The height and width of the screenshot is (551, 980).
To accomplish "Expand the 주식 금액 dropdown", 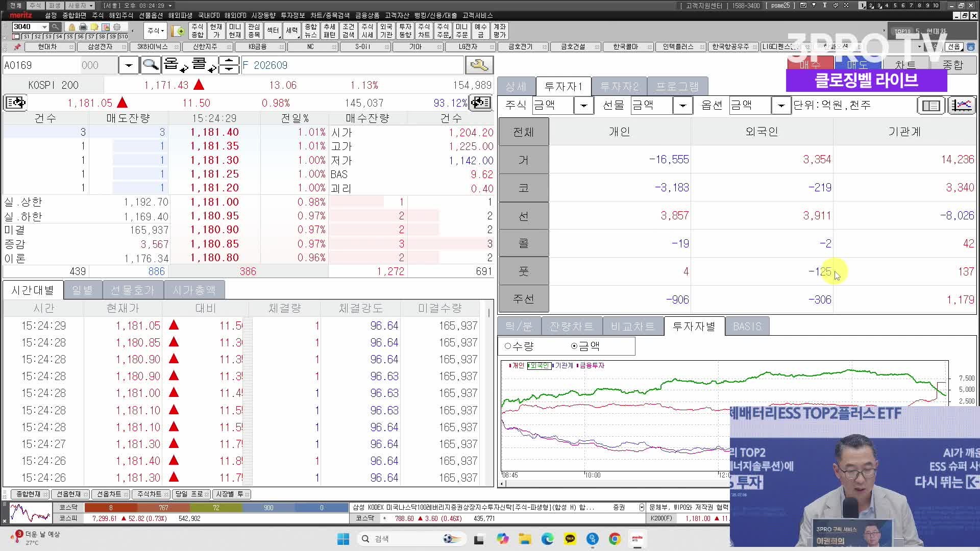I will pos(583,106).
